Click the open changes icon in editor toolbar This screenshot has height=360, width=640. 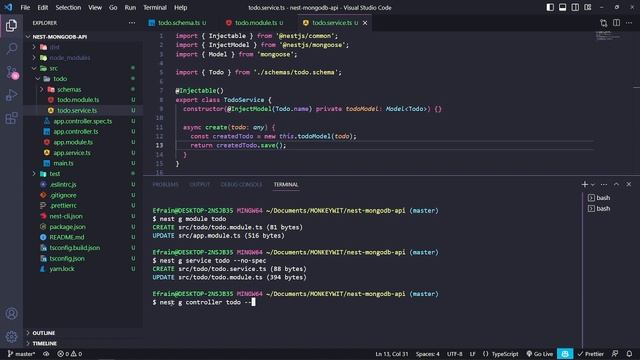[604, 23]
